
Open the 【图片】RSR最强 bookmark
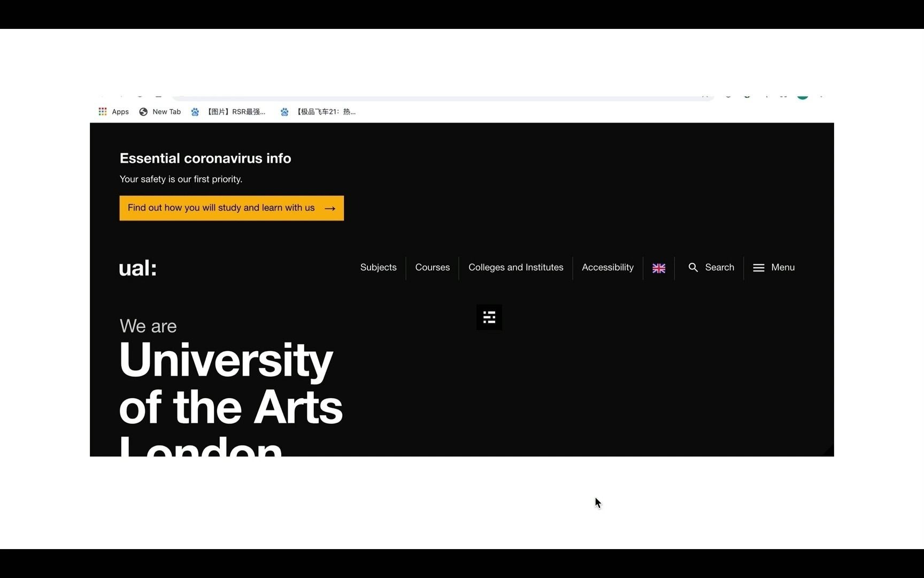tap(228, 112)
